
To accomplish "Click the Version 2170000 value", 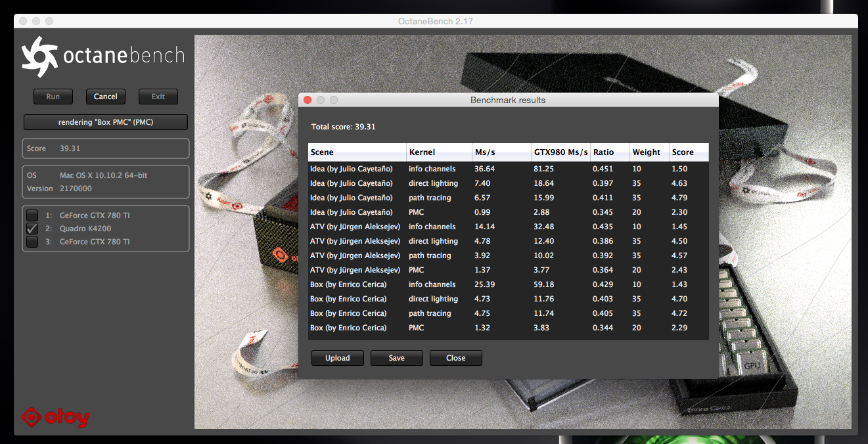I will [77, 189].
